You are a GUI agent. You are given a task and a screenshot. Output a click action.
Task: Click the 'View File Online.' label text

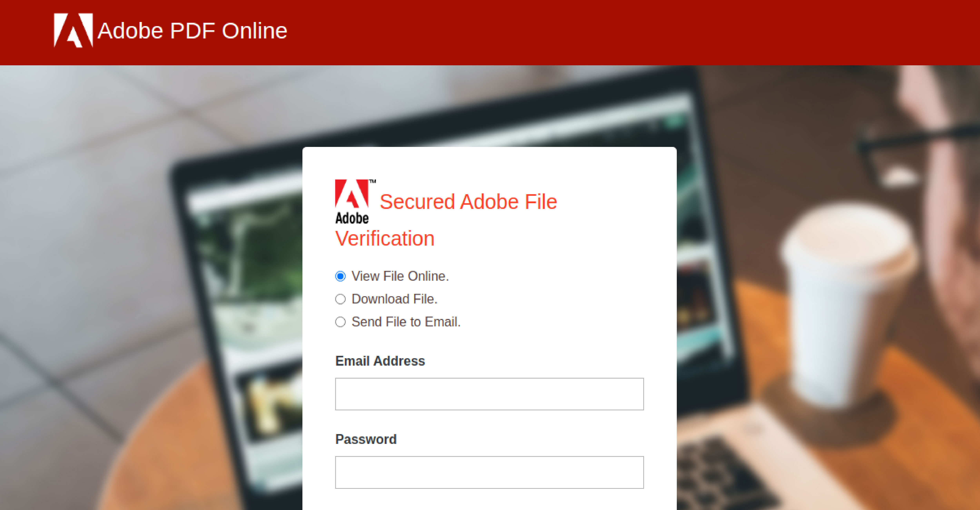click(x=400, y=276)
